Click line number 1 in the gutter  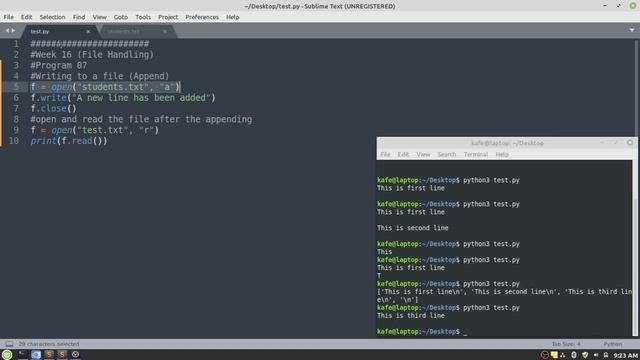[16, 44]
